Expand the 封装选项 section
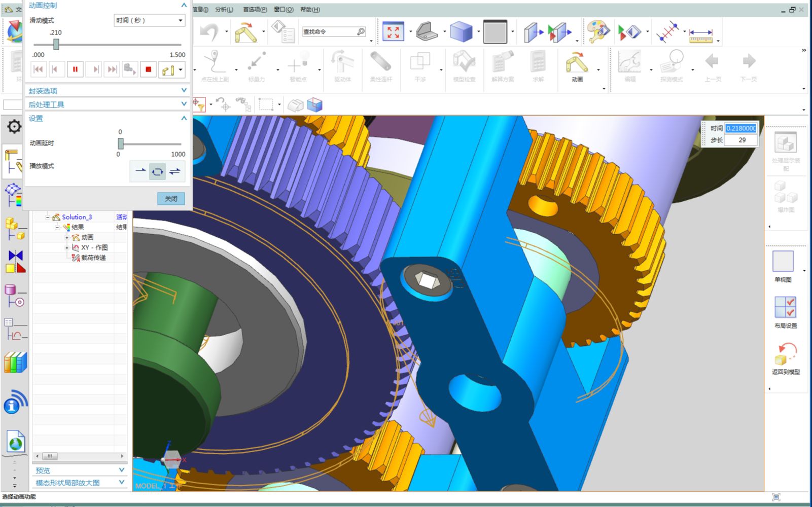The image size is (812, 507). tap(184, 90)
